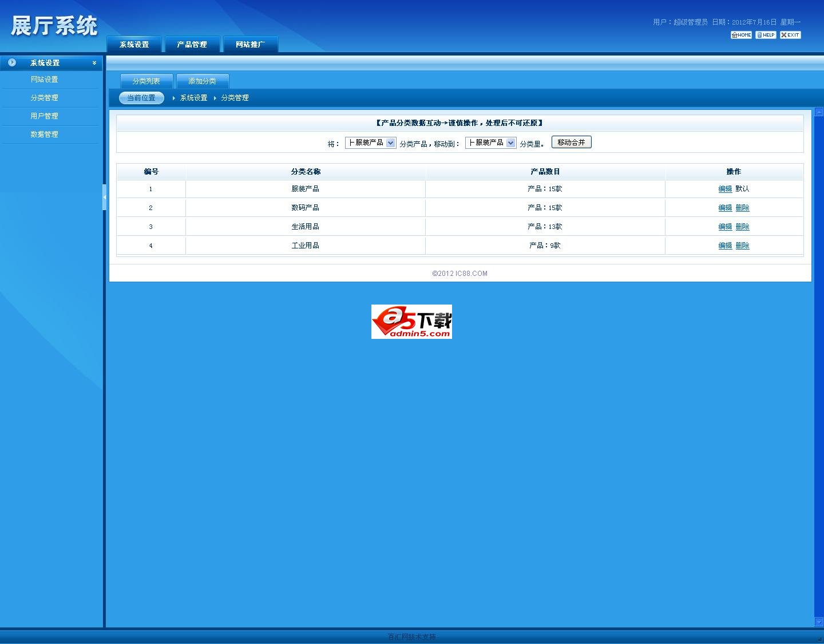Click the 产品数目 column header
This screenshot has width=824, height=644.
[x=545, y=172]
